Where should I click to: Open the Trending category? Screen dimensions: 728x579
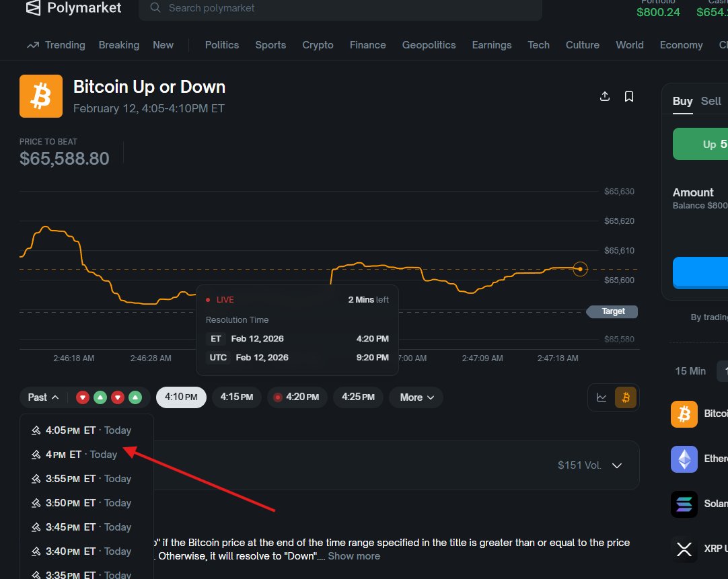click(56, 45)
